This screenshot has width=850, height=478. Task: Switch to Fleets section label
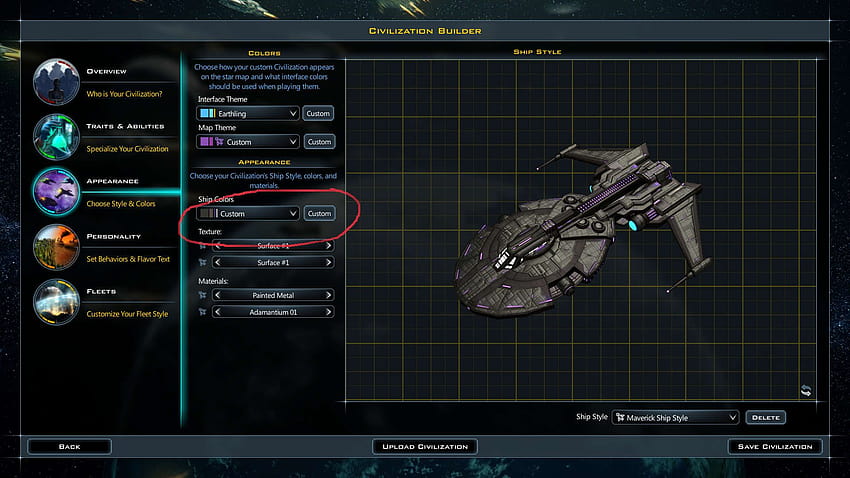(101, 292)
